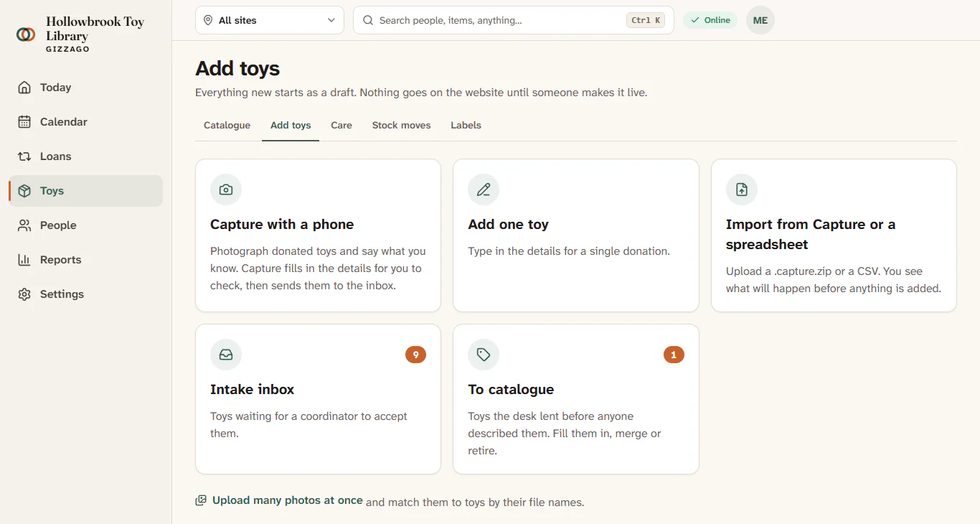Click the pencil icon on Add one toy
Image resolution: width=980 pixels, height=524 pixels.
point(484,190)
